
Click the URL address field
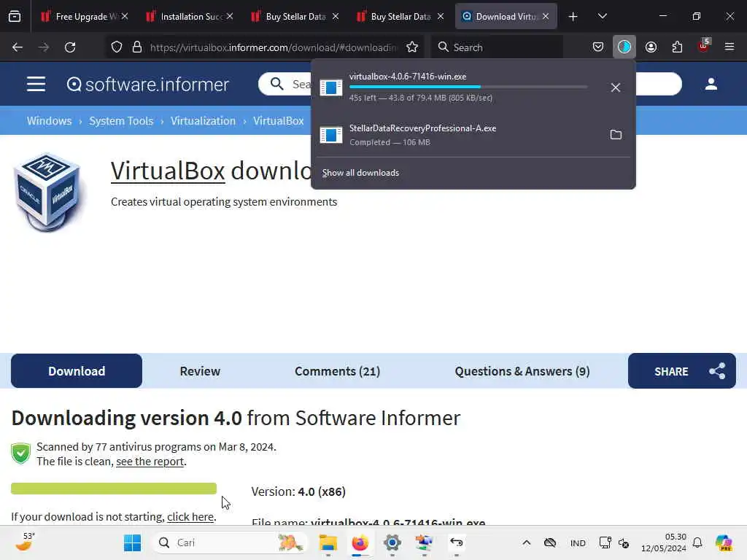coord(274,47)
